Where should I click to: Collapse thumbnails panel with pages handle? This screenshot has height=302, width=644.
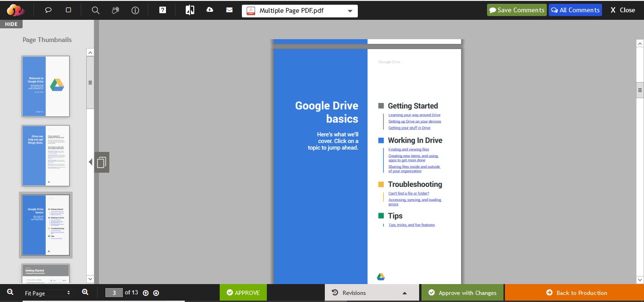point(101,162)
